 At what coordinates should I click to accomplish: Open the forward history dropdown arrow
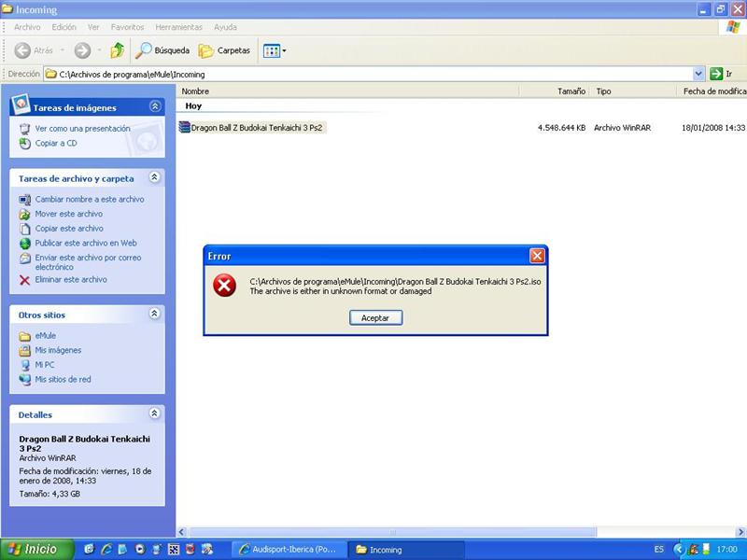pos(99,50)
